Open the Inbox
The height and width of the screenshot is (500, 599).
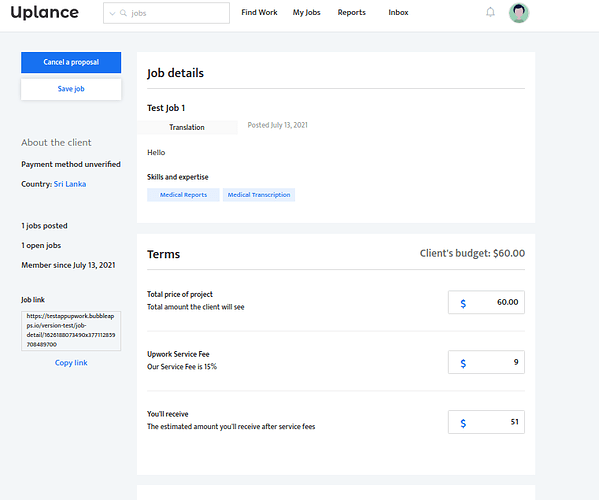click(x=398, y=13)
